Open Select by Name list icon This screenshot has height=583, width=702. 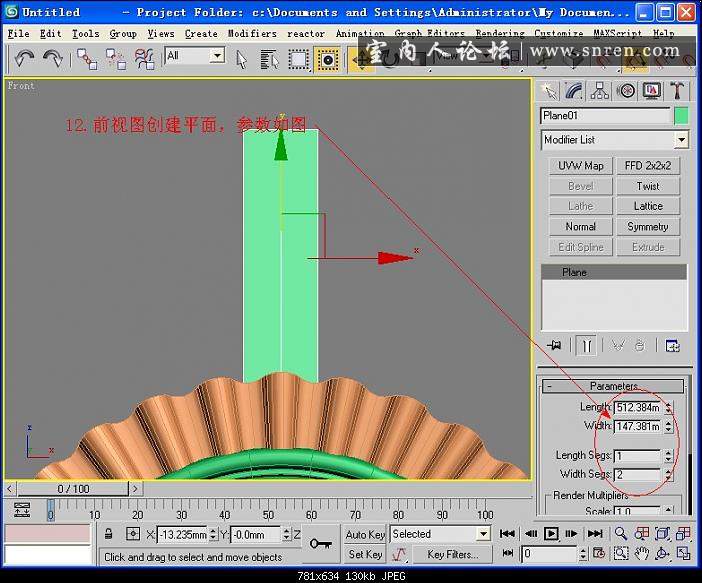coord(270,60)
